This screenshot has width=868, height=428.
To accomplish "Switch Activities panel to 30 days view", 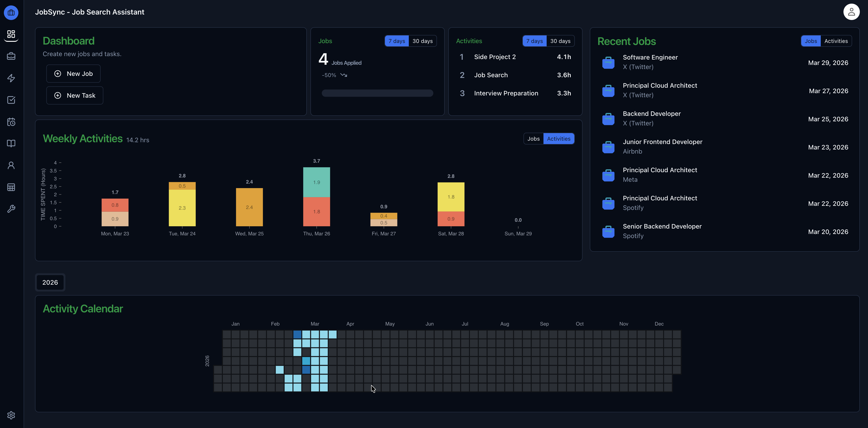I will click(560, 41).
